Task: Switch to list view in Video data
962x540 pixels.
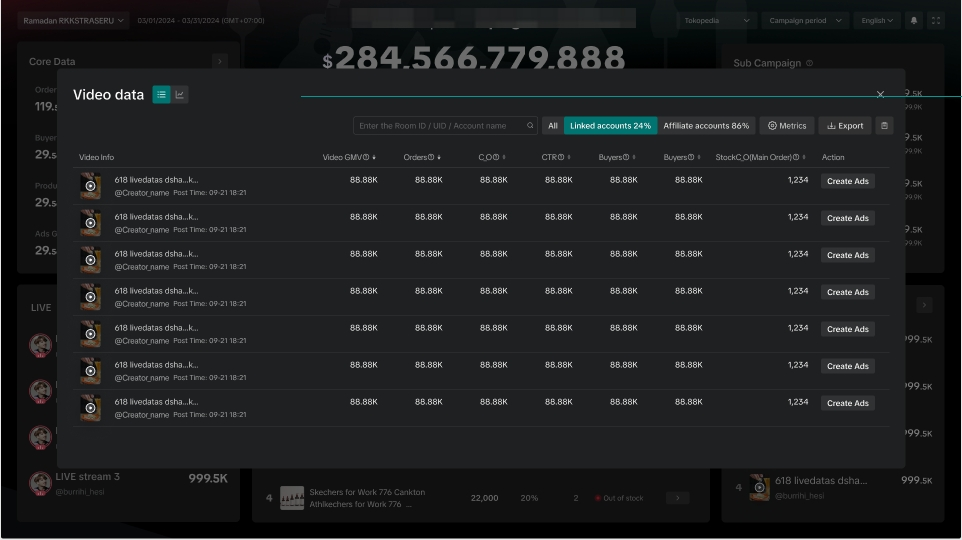Action: (x=161, y=95)
